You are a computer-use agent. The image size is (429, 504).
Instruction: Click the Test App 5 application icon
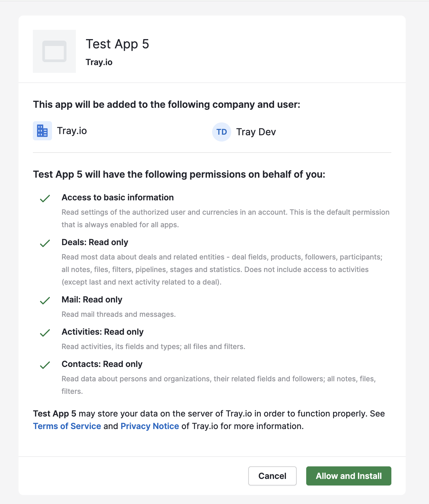click(54, 51)
